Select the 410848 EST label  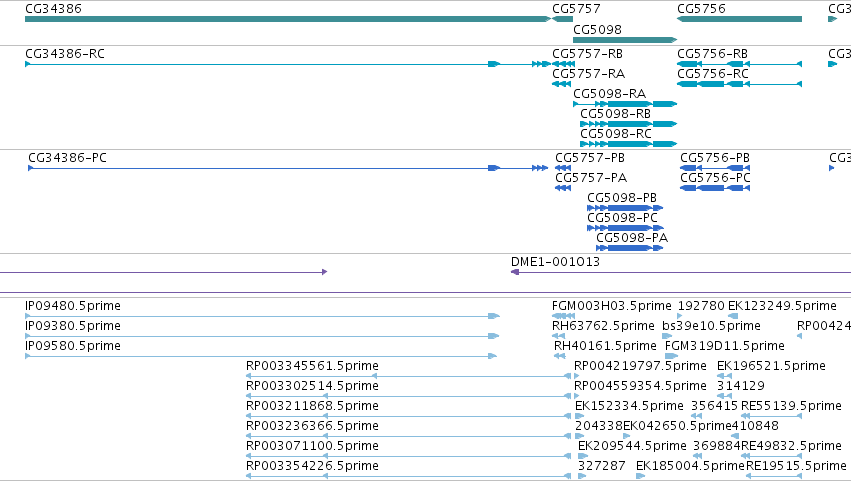(x=755, y=427)
